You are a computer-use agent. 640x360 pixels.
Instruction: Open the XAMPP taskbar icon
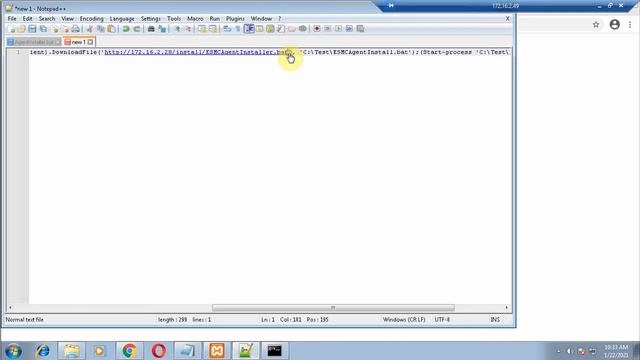[217, 351]
